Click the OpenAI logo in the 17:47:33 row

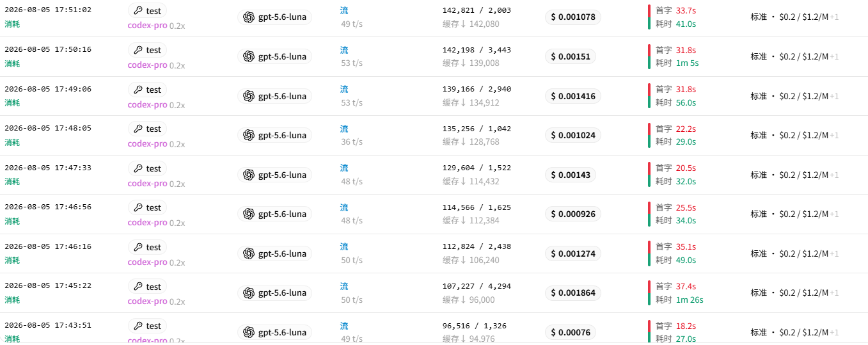pyautogui.click(x=249, y=175)
